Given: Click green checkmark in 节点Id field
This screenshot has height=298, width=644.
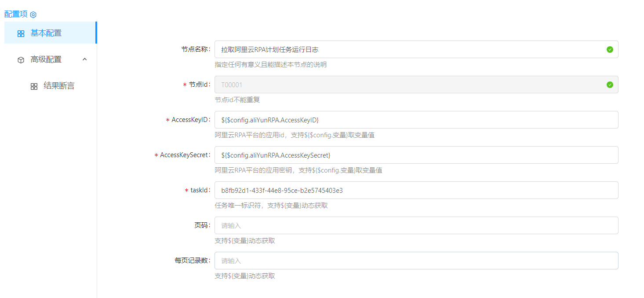Looking at the screenshot, I should pos(609,85).
